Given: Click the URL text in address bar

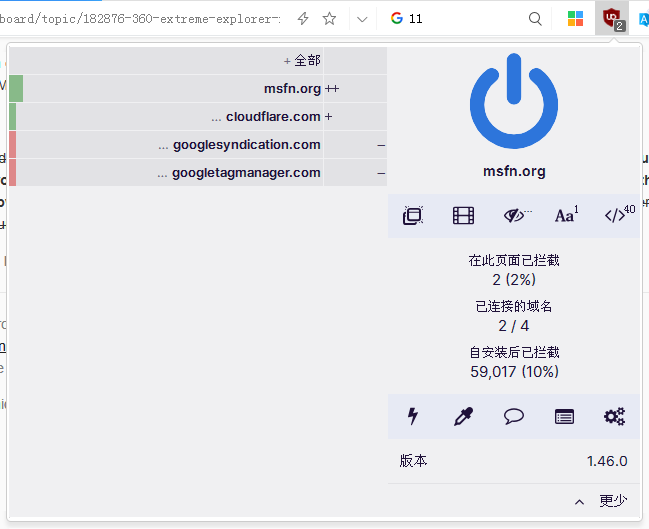Looking at the screenshot, I should (x=140, y=19).
